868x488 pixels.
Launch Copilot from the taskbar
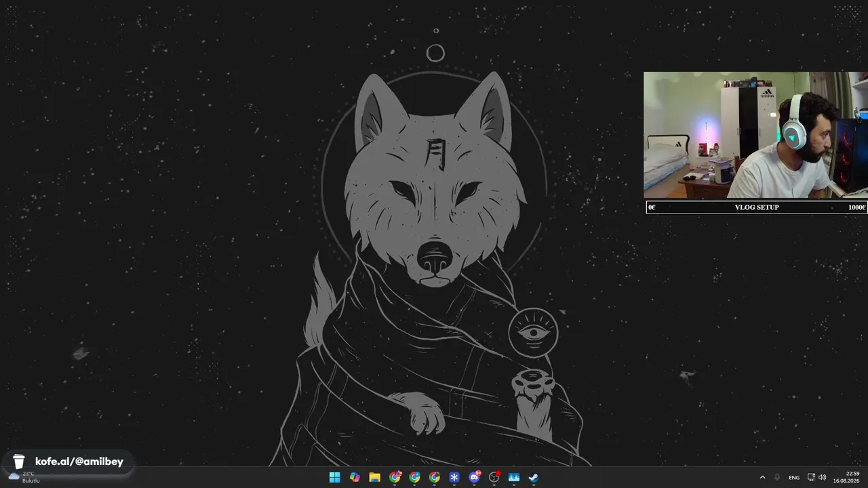coord(355,477)
